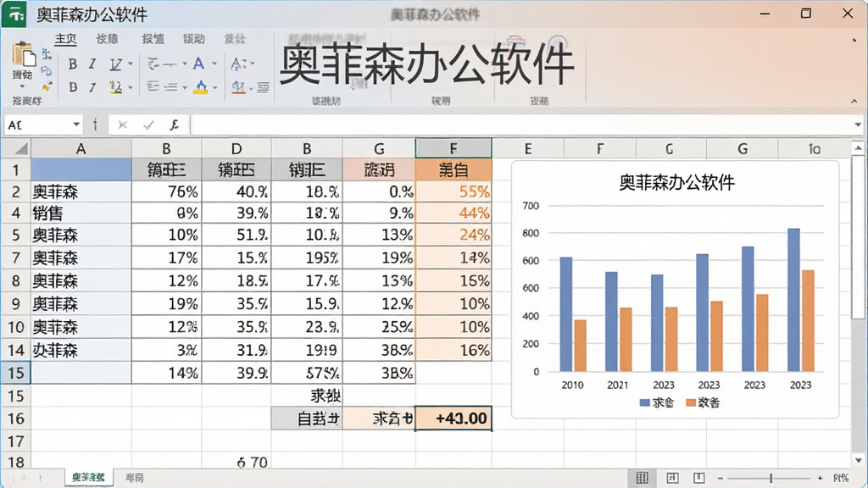Click the zoom out minus button
868x488 pixels.
pyautogui.click(x=721, y=478)
